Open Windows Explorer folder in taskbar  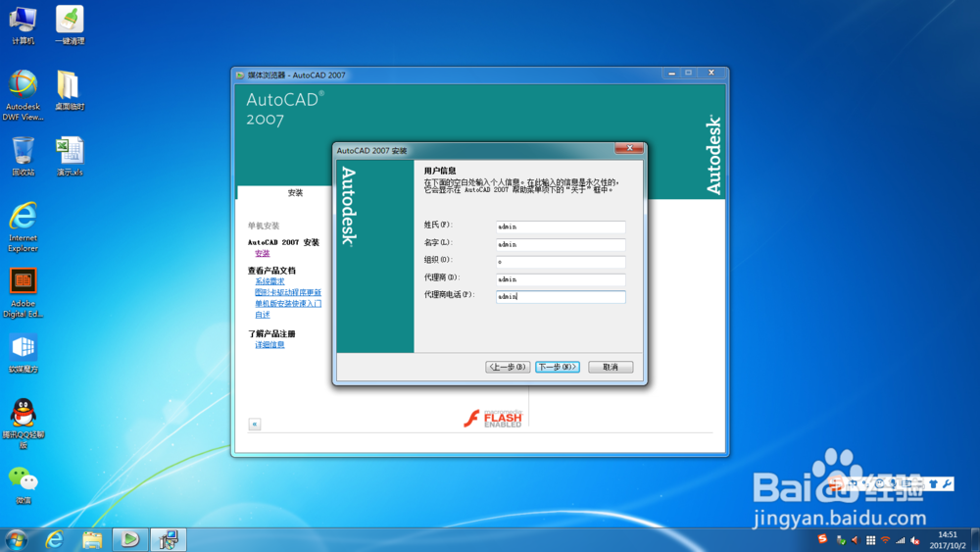pyautogui.click(x=92, y=539)
